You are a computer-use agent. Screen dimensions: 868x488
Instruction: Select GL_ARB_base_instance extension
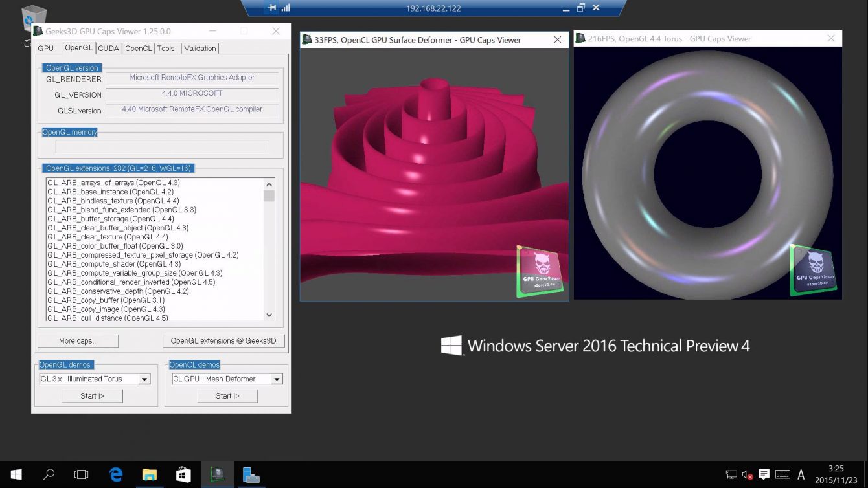(110, 192)
